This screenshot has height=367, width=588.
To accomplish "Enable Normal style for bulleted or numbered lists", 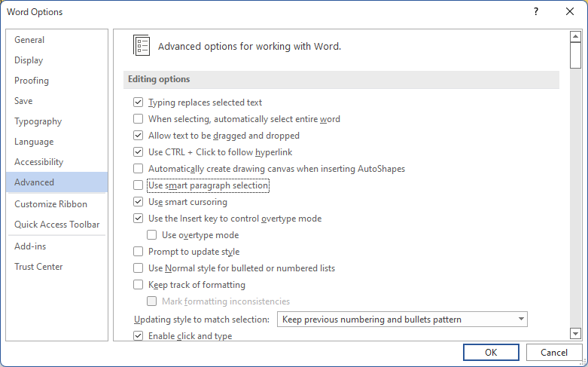I will coord(138,268).
